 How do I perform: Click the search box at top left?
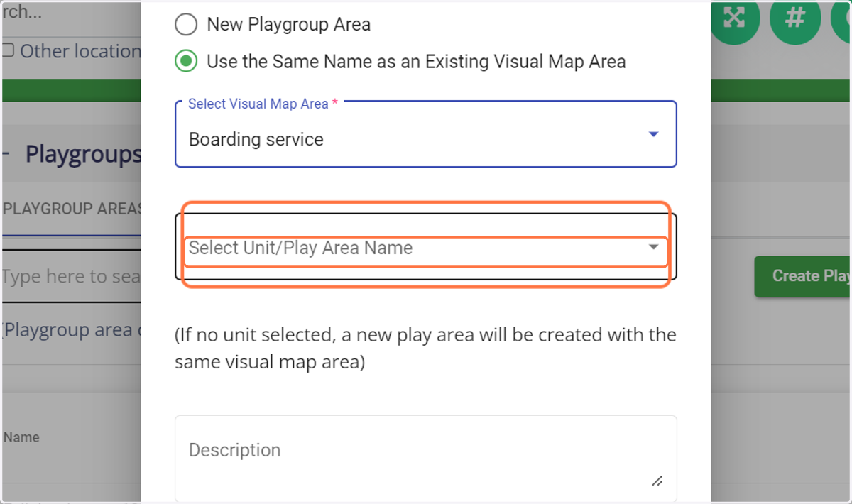point(72,13)
